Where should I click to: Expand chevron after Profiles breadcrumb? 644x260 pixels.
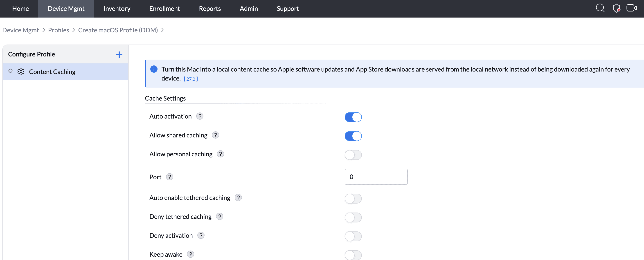(74, 30)
